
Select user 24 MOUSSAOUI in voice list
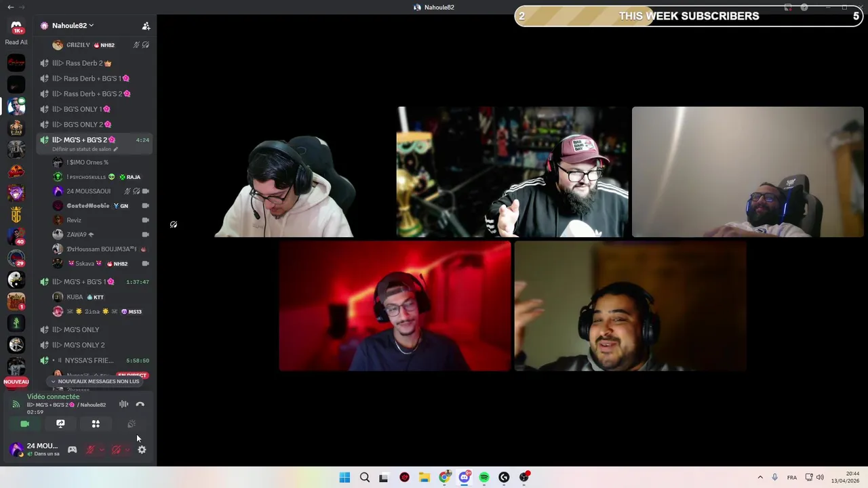[x=100, y=191]
